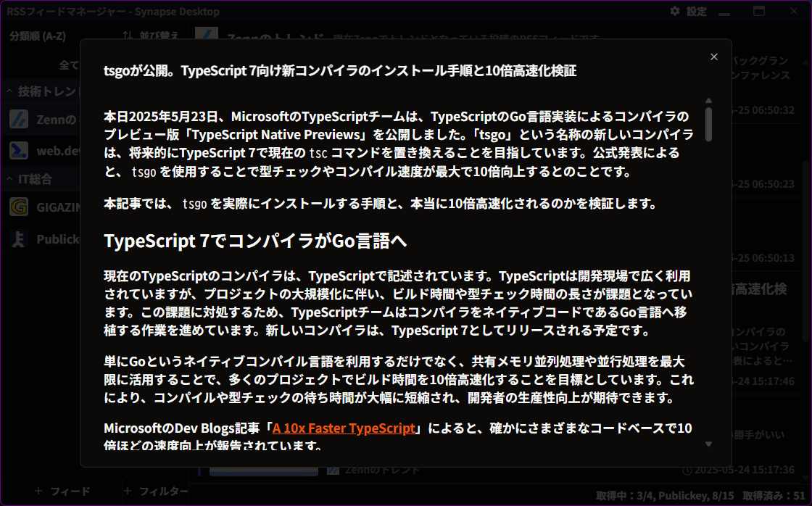This screenshot has width=812, height=506.
Task: Select the Publickey feed icon
Action: tap(19, 239)
